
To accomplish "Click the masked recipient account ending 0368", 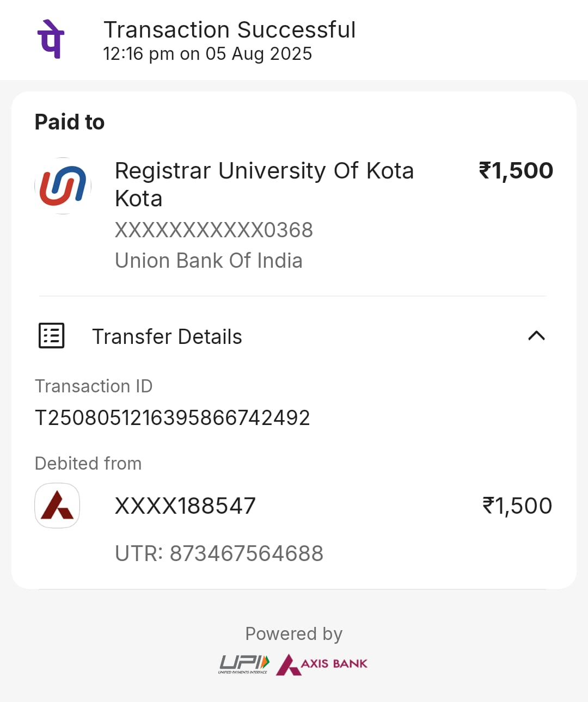I will coord(213,230).
